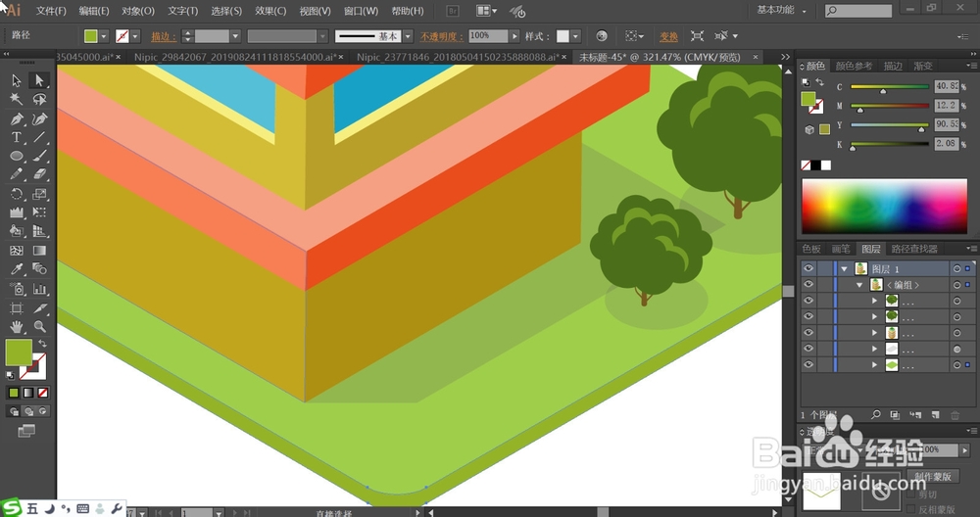Select the Free Transform tool

(x=39, y=212)
